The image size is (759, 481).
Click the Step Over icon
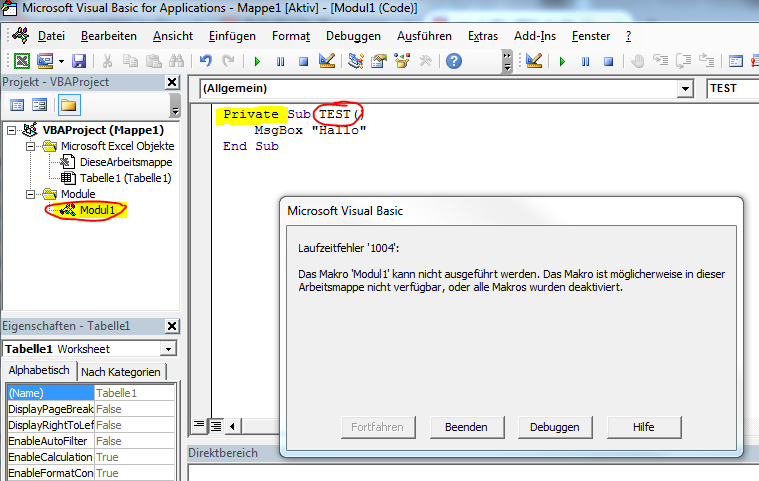pos(683,61)
